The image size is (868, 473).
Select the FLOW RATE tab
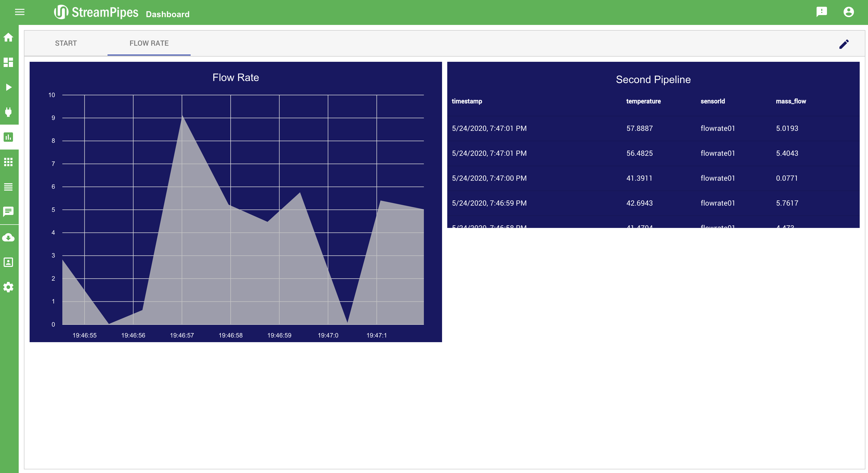click(149, 43)
